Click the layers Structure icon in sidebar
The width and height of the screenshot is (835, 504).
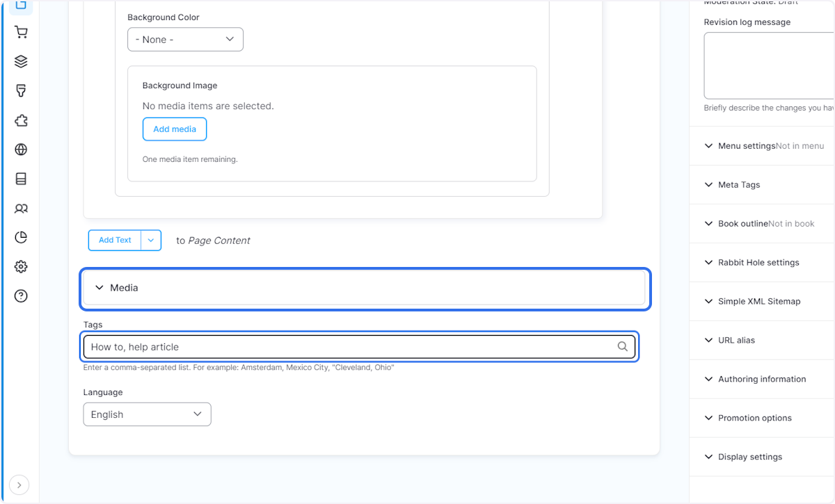coord(20,61)
